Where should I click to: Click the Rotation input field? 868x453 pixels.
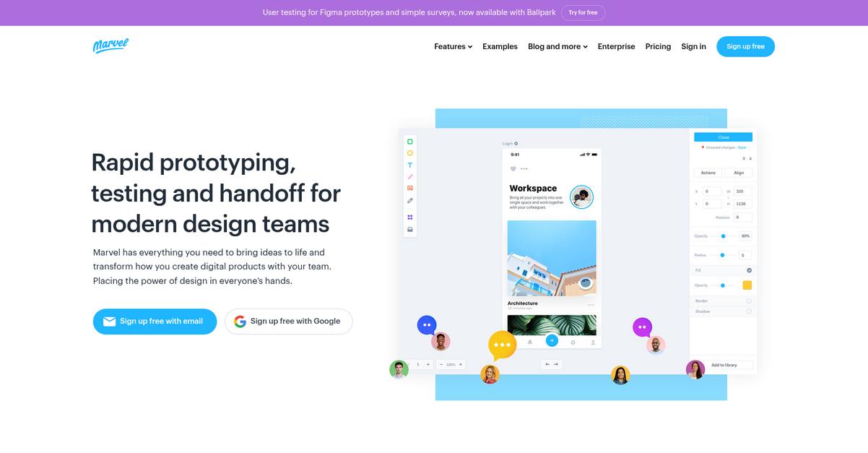pyautogui.click(x=743, y=217)
